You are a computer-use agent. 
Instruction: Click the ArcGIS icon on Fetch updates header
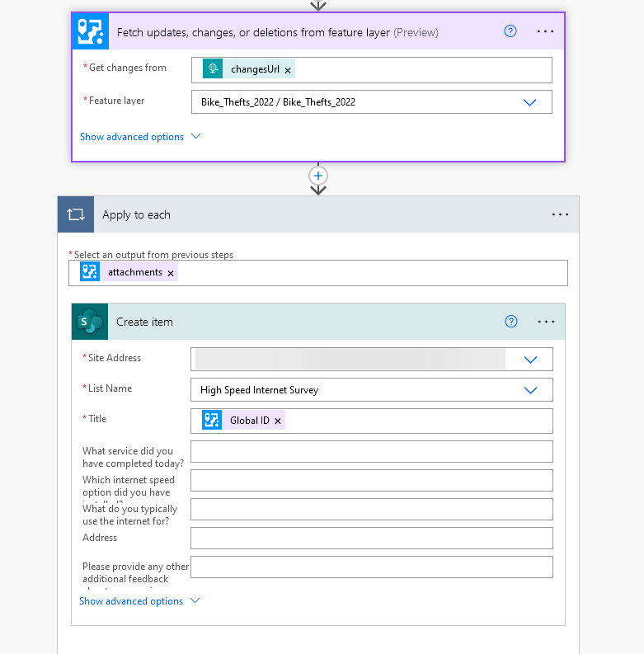[91, 31]
